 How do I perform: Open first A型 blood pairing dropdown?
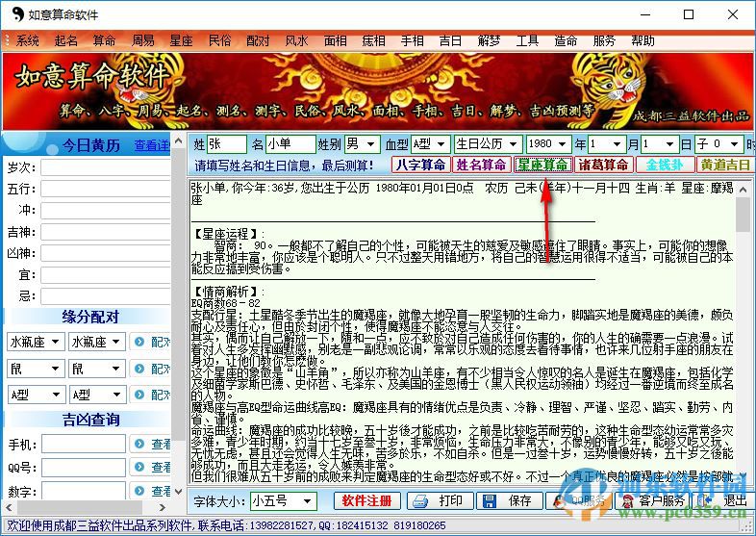coord(36,395)
